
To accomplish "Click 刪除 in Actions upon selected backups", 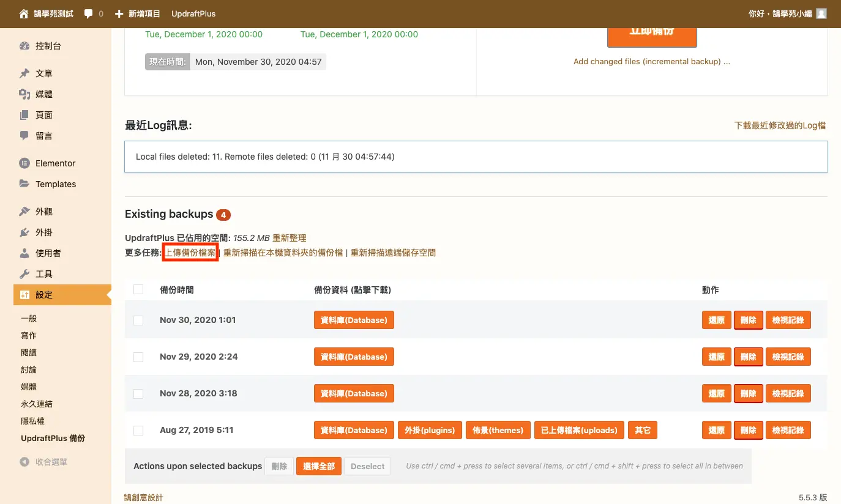I will tap(279, 466).
